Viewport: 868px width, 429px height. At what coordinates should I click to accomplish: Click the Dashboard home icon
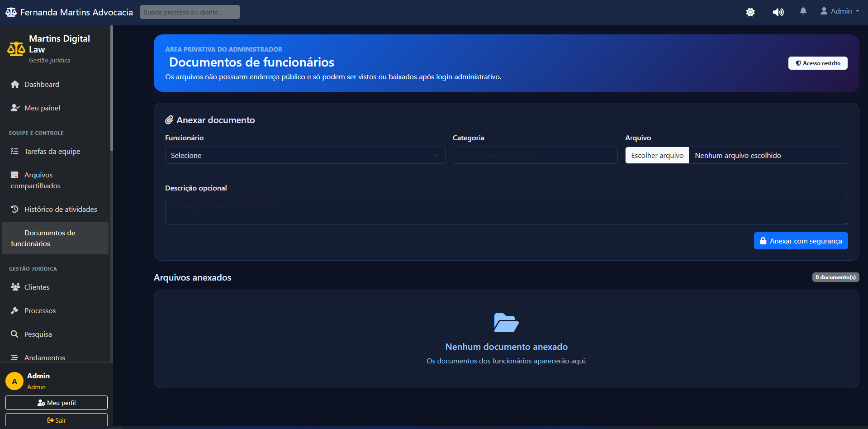[x=15, y=84]
